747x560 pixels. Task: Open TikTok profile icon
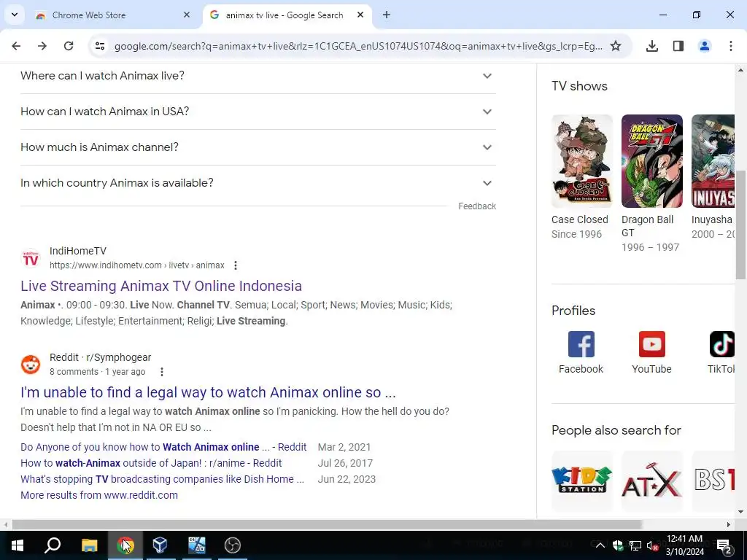tap(721, 344)
